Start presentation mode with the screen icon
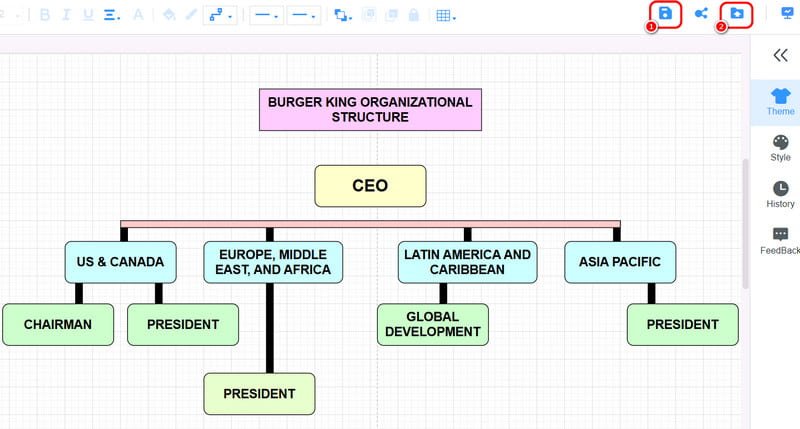This screenshot has width=800, height=429. click(788, 14)
